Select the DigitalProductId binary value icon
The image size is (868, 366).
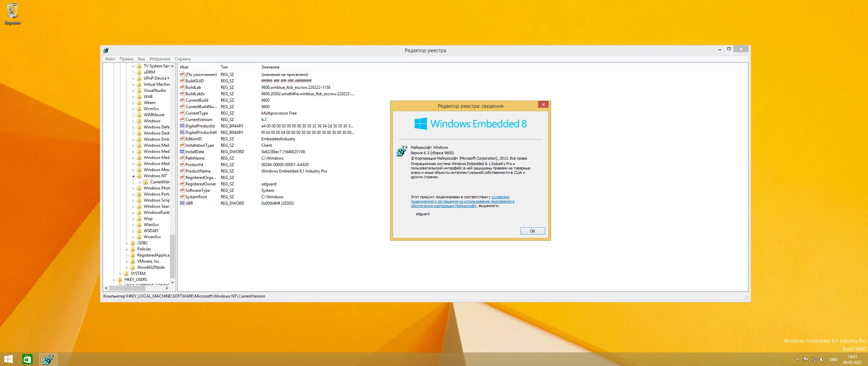click(182, 126)
